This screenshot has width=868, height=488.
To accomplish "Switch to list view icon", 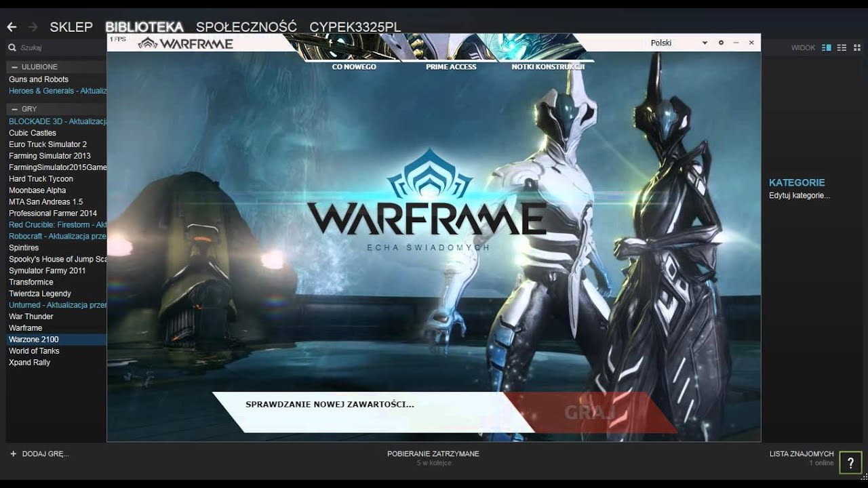I will [x=842, y=48].
